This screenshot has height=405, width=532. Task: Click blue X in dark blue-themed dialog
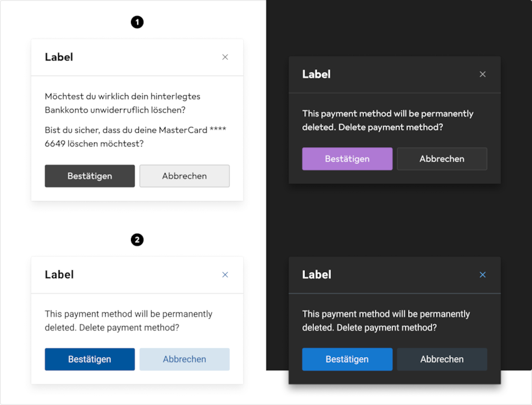[x=483, y=275]
